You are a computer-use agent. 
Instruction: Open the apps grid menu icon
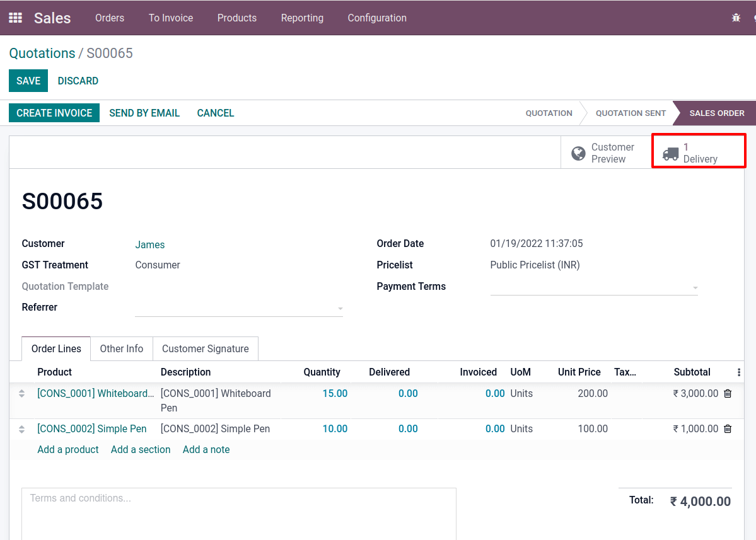click(15, 18)
